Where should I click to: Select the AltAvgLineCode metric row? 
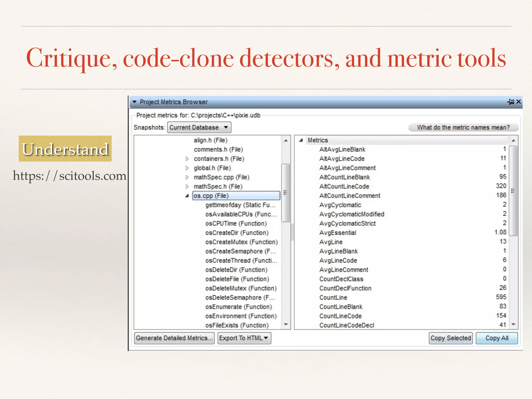413,159
